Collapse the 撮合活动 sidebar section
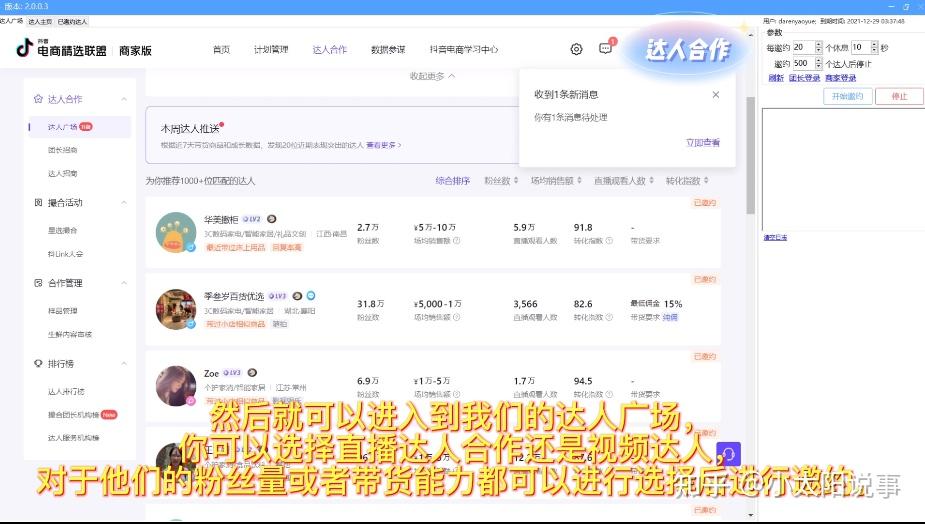The width and height of the screenshot is (925, 524). tap(124, 202)
